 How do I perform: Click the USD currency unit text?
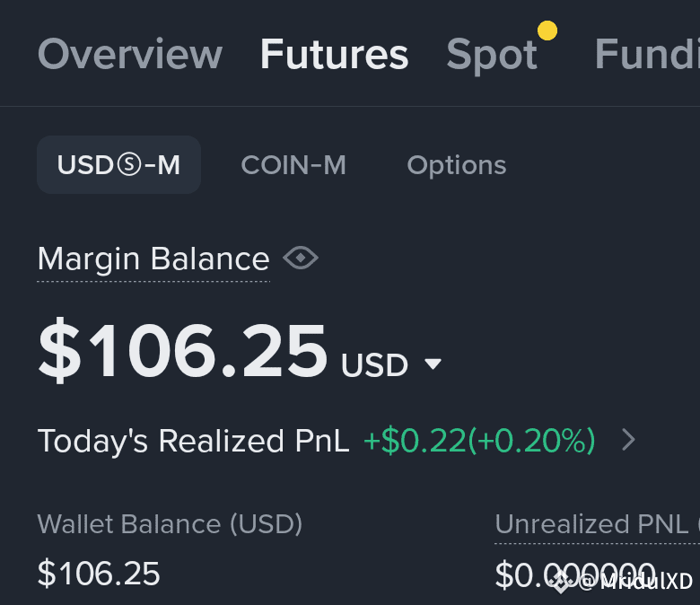pos(374,365)
